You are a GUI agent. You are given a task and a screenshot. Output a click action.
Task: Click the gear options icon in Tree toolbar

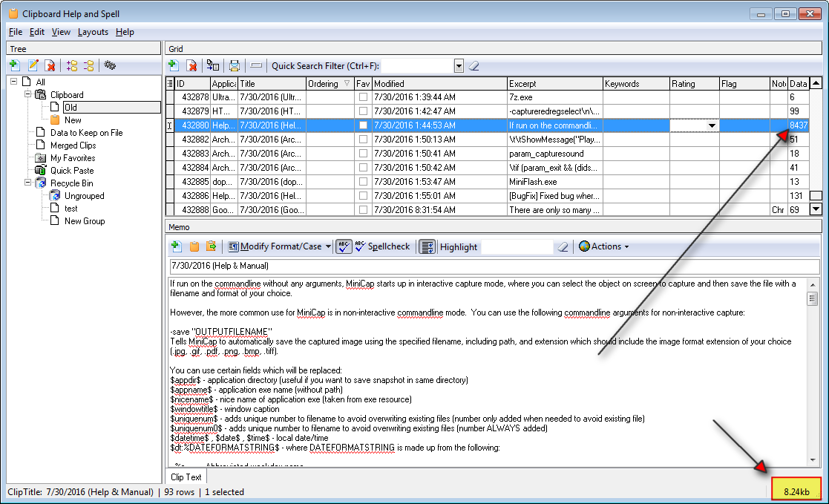coord(110,65)
